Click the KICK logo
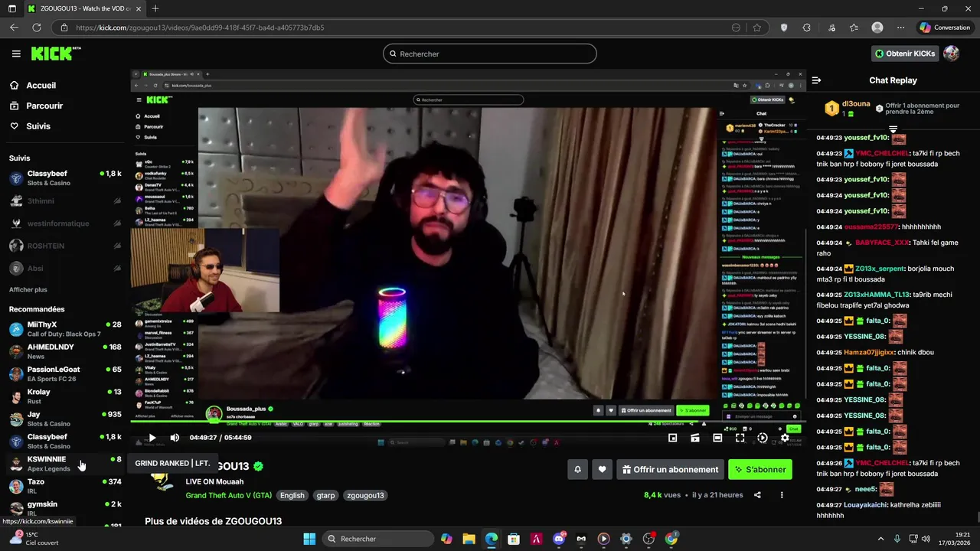Viewport: 980px width, 551px height. (x=55, y=54)
